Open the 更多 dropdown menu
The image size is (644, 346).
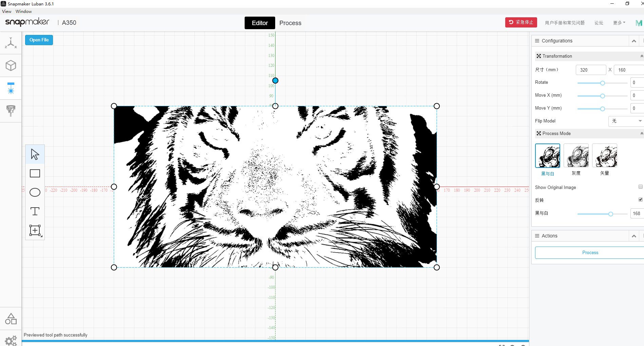tap(619, 23)
